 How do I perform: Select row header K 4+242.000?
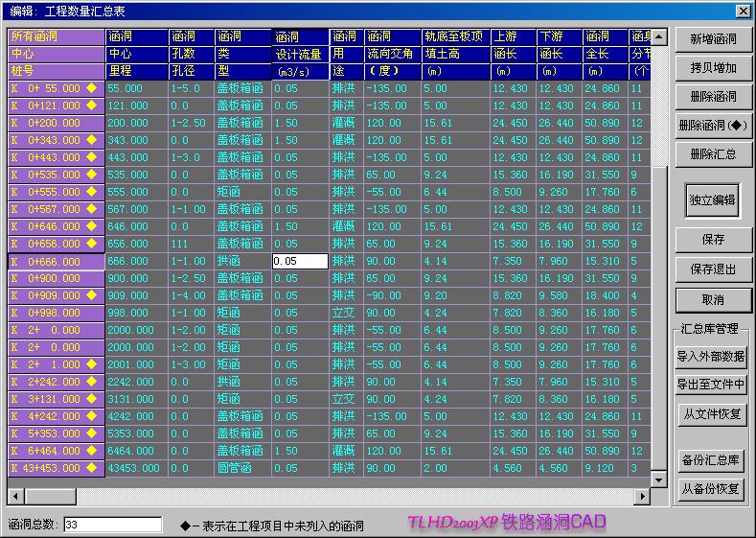57,416
